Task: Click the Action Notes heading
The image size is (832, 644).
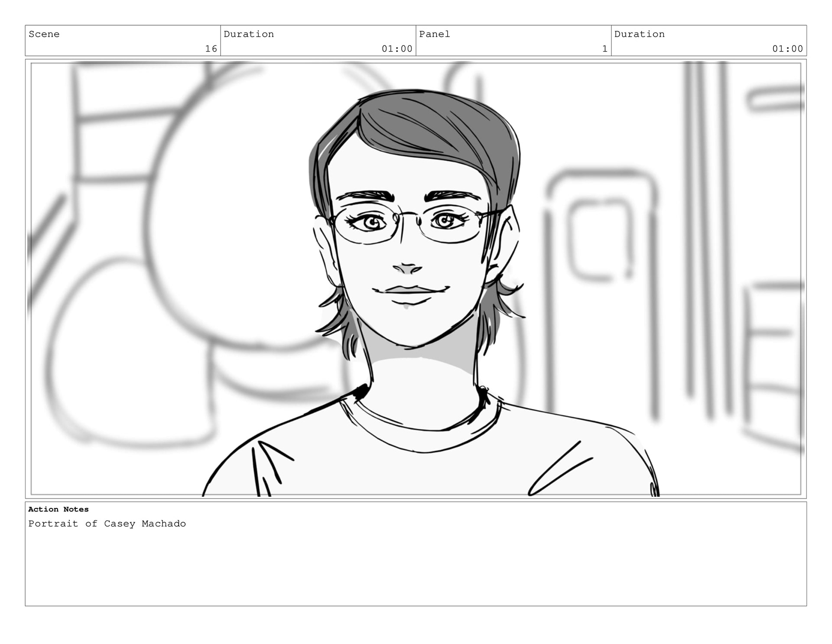Action: point(58,509)
